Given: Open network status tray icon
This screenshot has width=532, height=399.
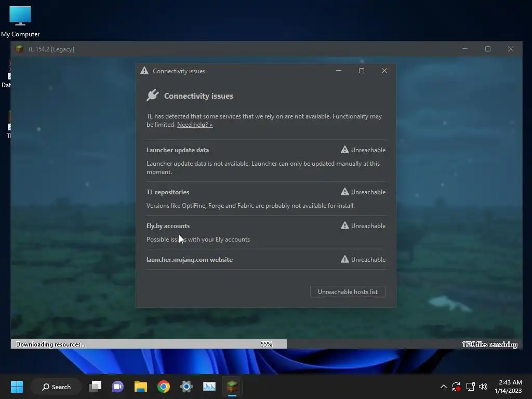Looking at the screenshot, I should (470, 387).
